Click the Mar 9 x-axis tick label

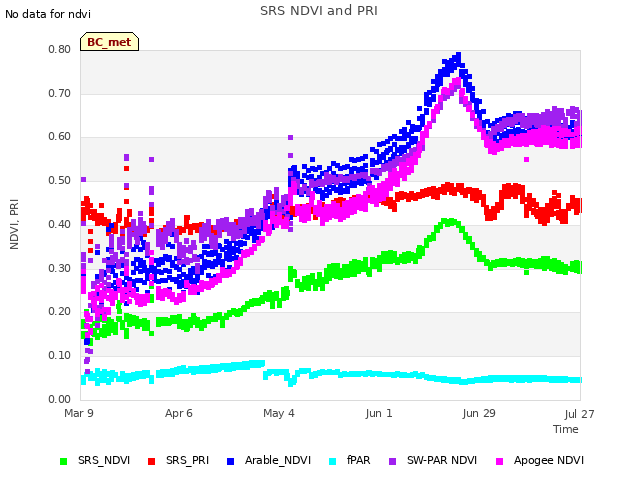(79, 413)
